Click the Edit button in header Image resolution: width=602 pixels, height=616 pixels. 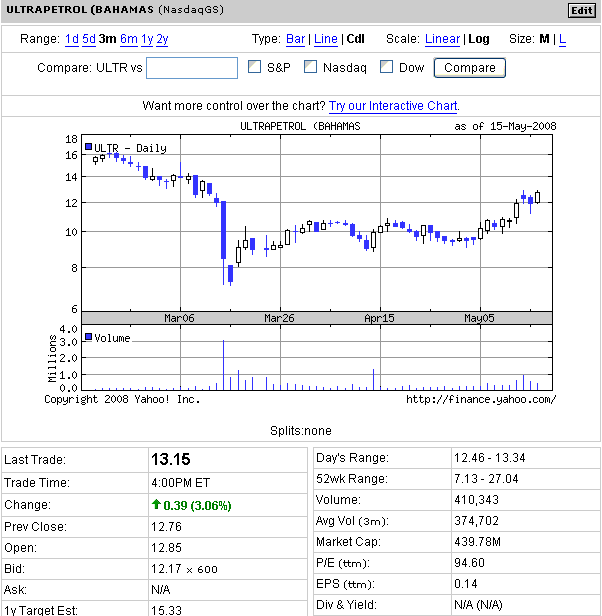(x=581, y=10)
